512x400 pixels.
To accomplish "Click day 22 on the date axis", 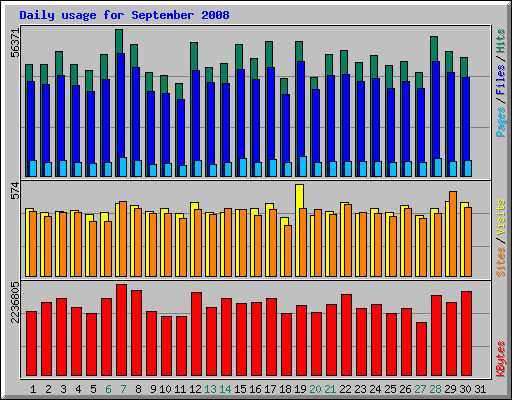I will click(x=345, y=389).
